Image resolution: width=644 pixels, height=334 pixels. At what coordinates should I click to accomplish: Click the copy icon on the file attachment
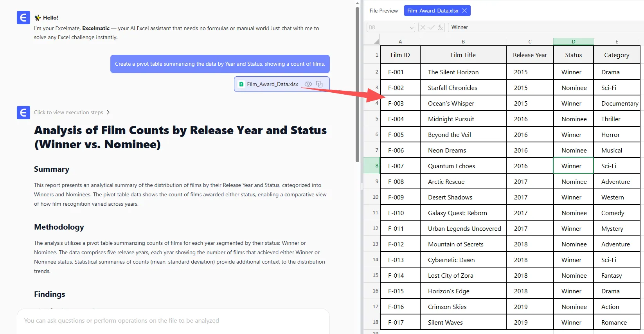(x=319, y=84)
